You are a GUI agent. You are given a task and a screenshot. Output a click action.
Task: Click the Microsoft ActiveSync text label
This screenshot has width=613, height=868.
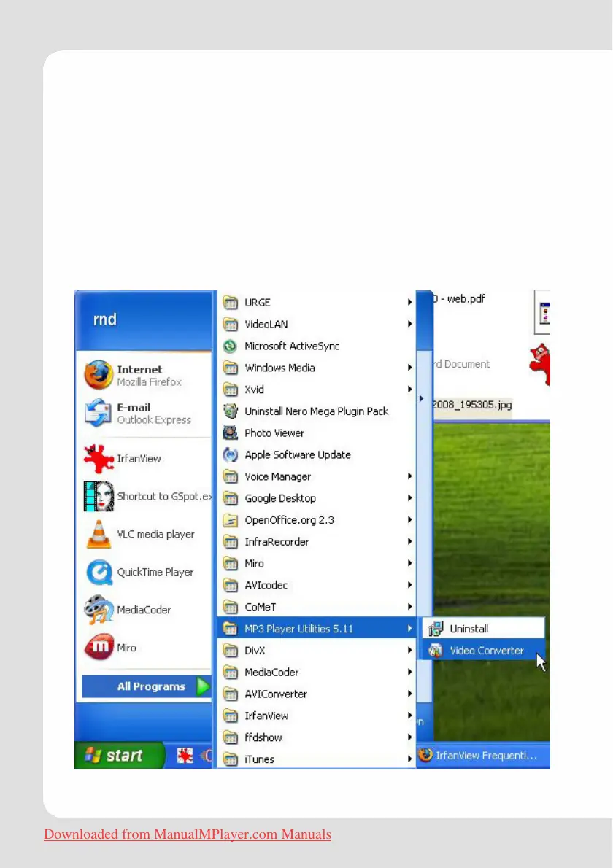coord(292,346)
